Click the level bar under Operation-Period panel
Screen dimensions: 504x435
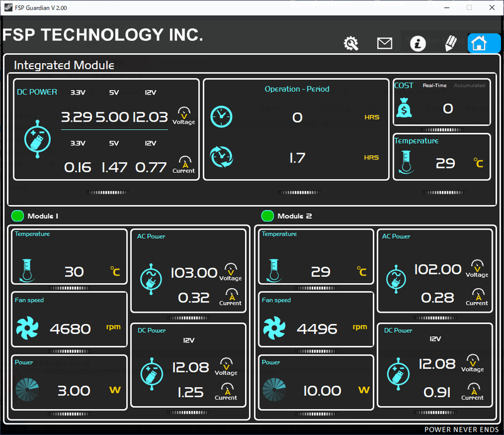pyautogui.click(x=299, y=192)
